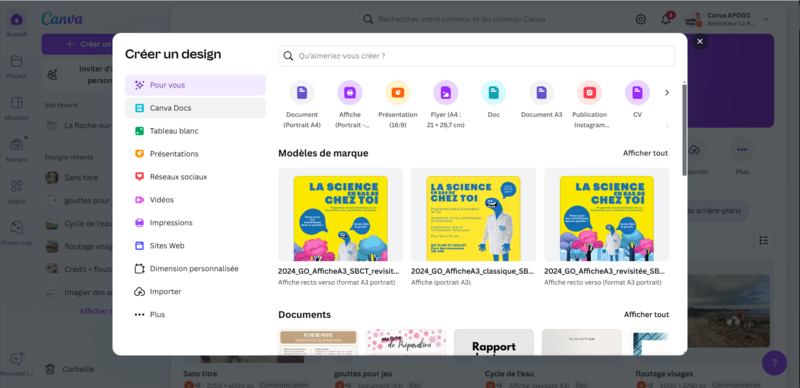Close the Créer un design dialog
Screen dimensions: 800x388
tap(700, 41)
